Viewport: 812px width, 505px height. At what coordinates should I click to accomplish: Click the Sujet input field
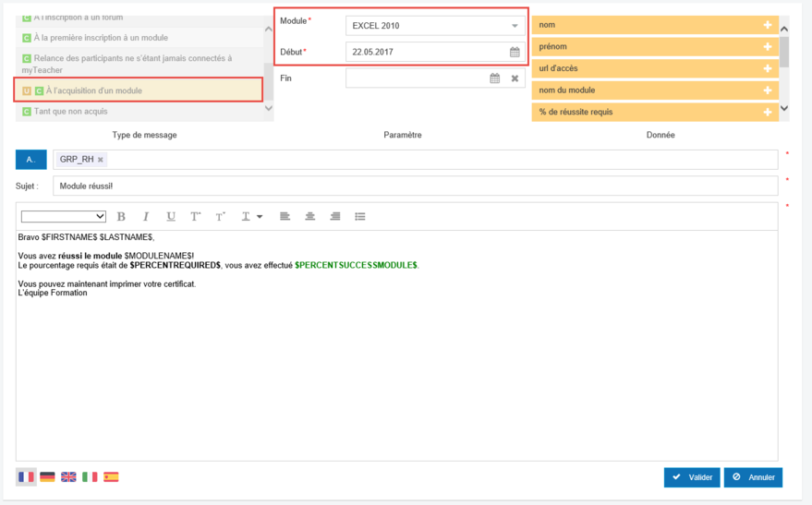[415, 186]
